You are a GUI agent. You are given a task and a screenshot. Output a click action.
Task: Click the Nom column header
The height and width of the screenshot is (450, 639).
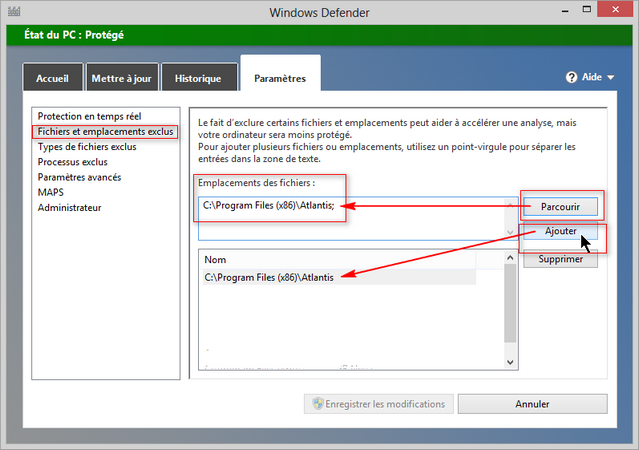click(337, 260)
